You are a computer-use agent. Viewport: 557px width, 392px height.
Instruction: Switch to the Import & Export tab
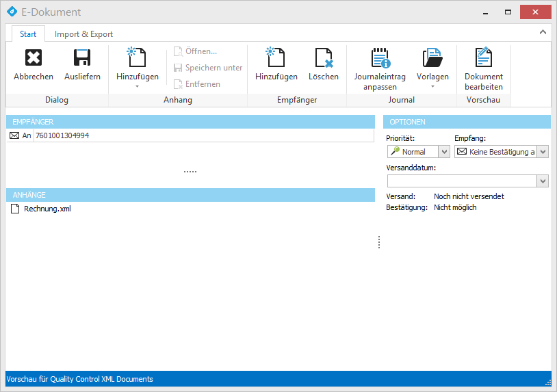pos(83,34)
